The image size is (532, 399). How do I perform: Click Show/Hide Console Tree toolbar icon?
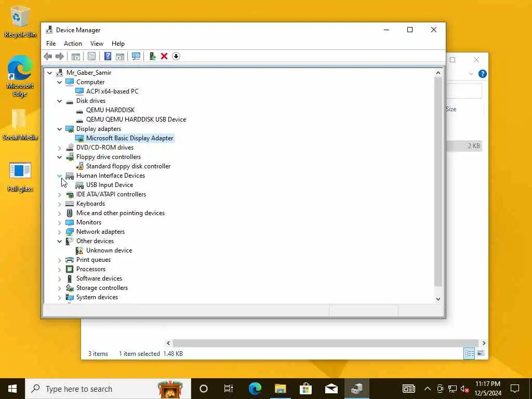click(76, 56)
